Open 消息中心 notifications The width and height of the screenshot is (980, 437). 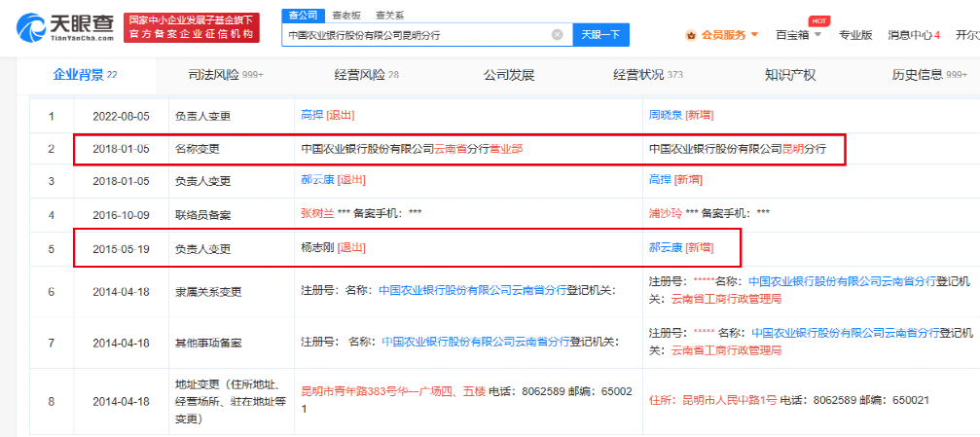point(914,35)
